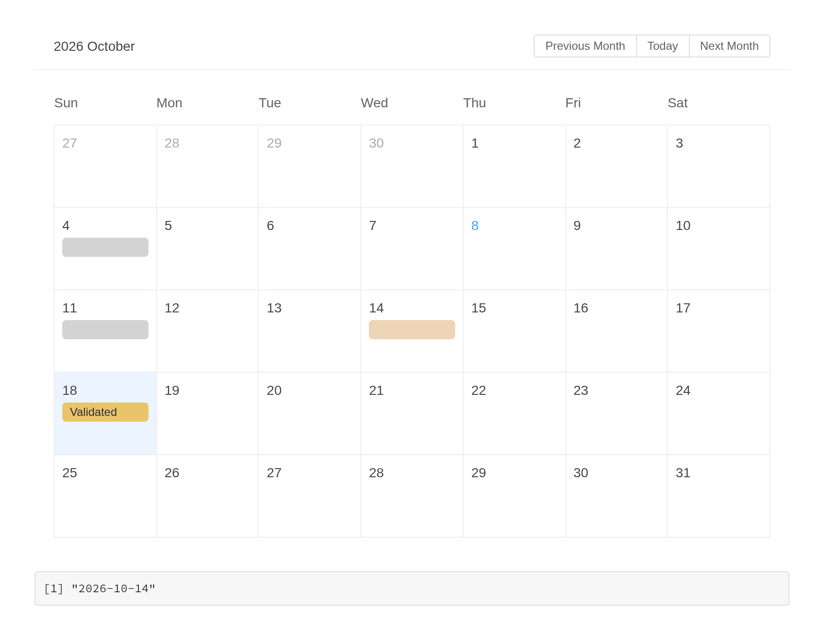Image resolution: width=824 pixels, height=644 pixels.
Task: Open the Validated event on October 18
Action: [105, 412]
